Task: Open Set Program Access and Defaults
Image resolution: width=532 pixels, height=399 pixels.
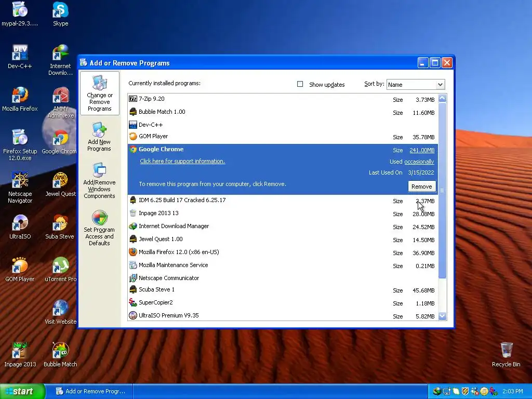Action: point(99,228)
